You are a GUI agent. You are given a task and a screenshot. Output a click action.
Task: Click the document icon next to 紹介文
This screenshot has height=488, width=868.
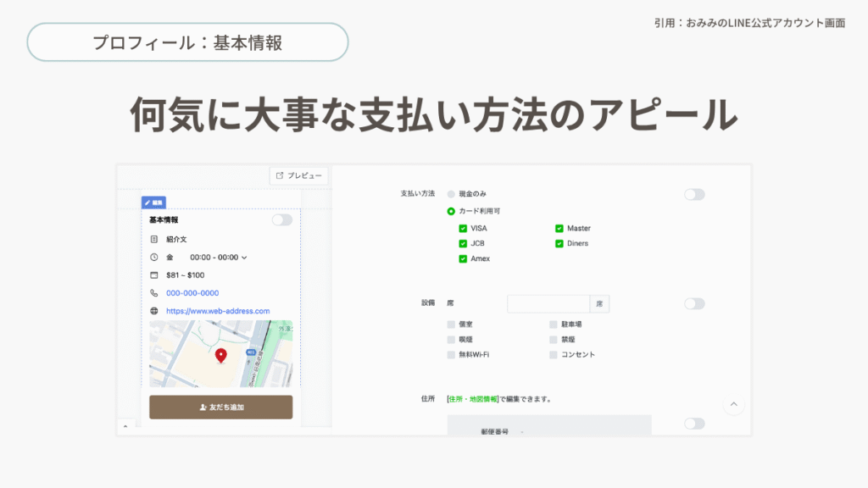[x=154, y=240]
